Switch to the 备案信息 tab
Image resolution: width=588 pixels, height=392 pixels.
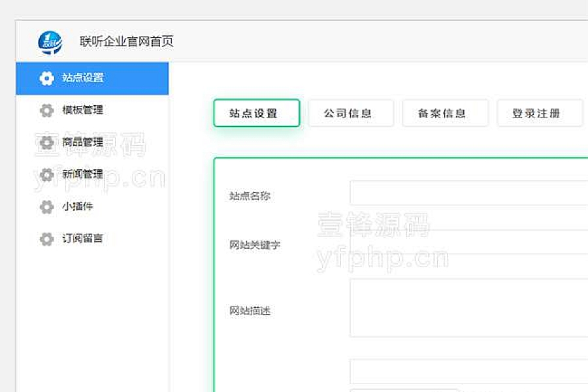445,113
